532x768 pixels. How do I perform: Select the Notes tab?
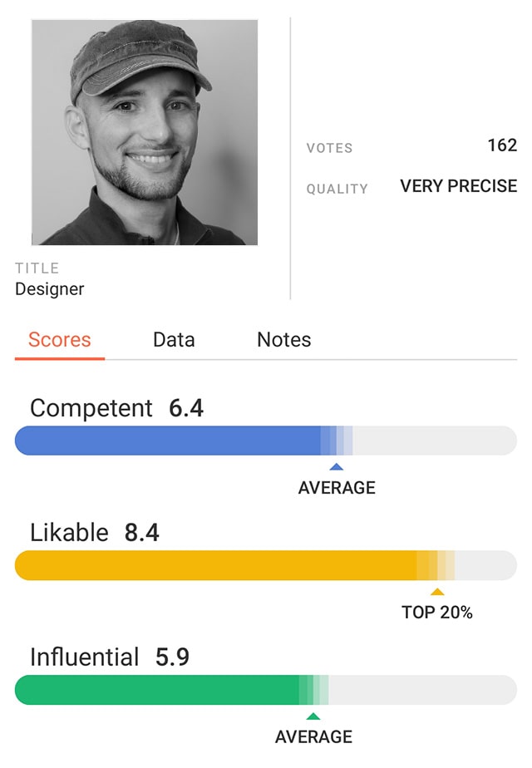click(x=284, y=340)
